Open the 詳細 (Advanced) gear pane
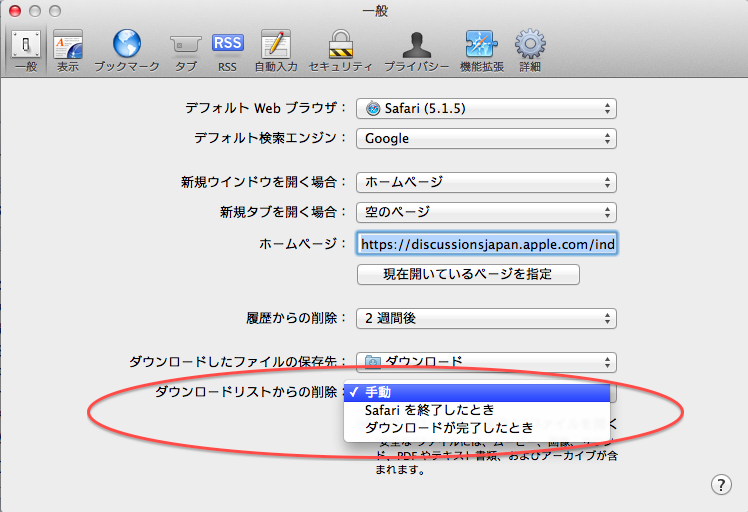This screenshot has height=512, width=748. [x=530, y=50]
